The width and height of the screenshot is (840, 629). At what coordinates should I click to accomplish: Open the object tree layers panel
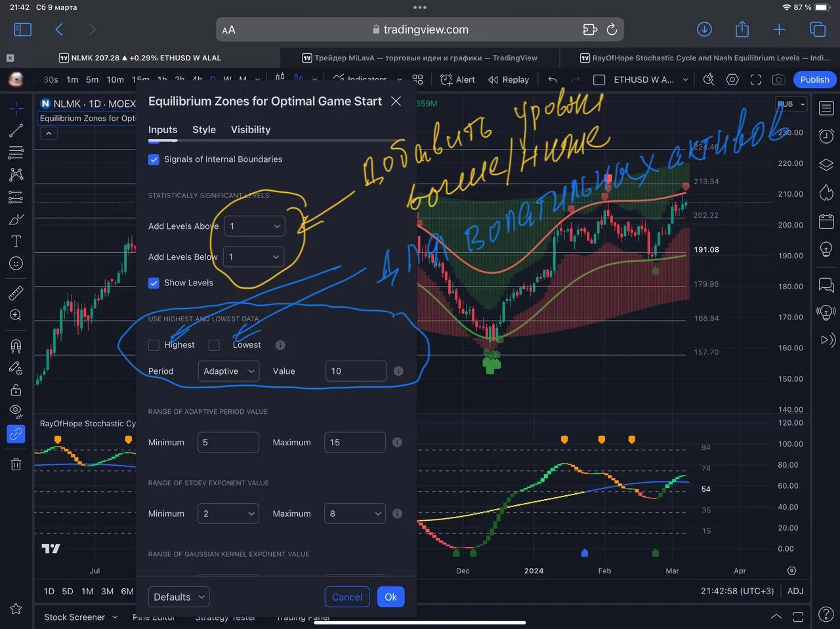pos(826,165)
